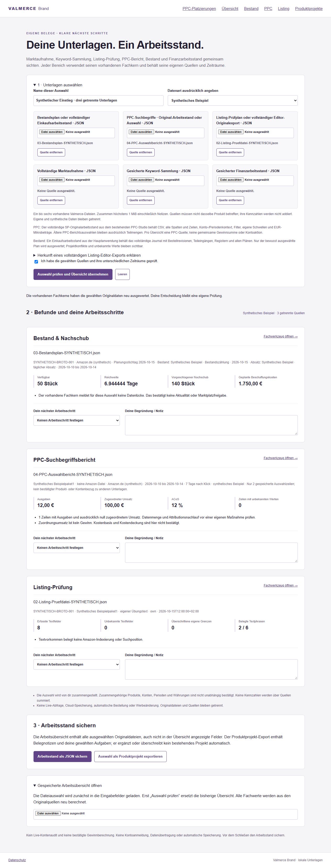The image size is (331, 868).
Task: Click the Leeren button
Action: 122,274
